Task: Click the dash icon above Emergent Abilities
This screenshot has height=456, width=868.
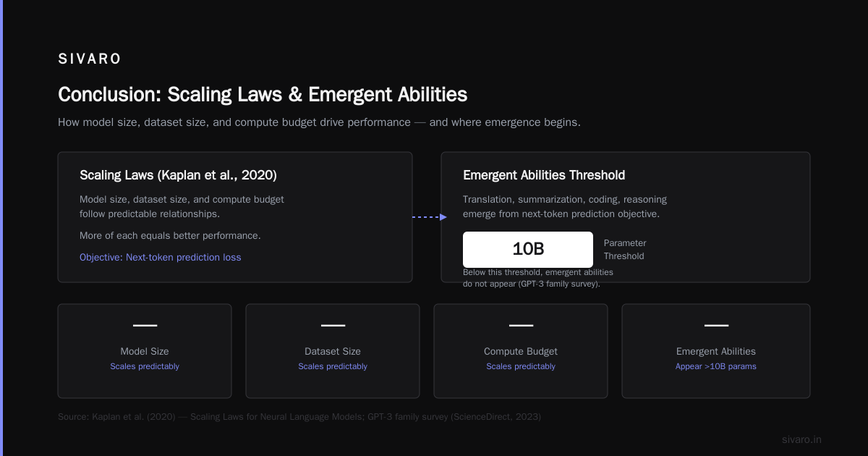Action: tap(716, 326)
